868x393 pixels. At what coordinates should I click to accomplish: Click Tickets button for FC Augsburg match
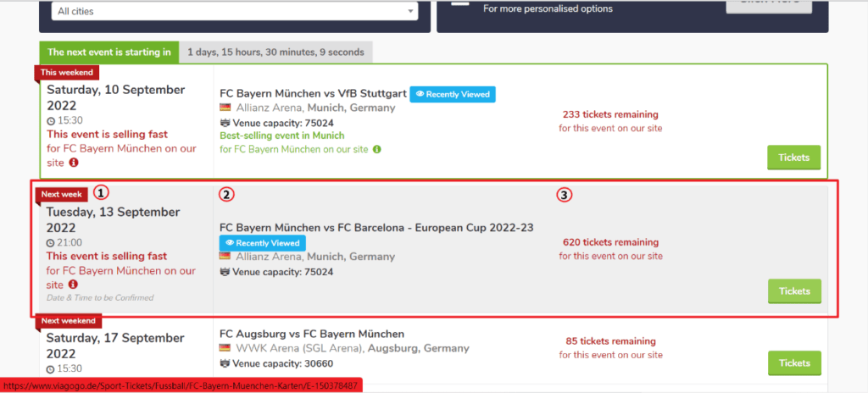click(794, 363)
